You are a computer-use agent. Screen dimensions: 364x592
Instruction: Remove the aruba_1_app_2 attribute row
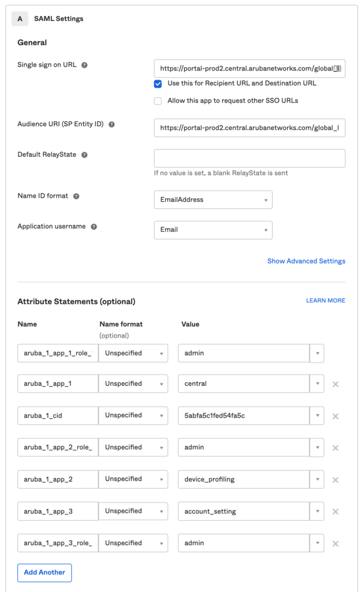[336, 479]
